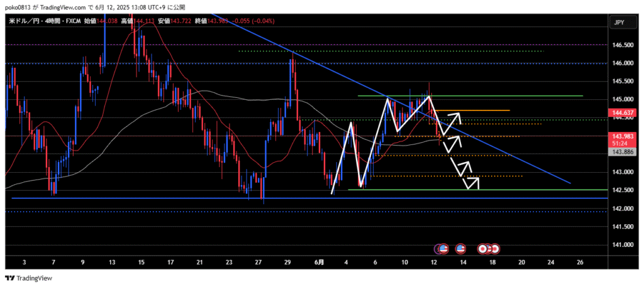The width and height of the screenshot is (644, 287).
Task: Click the leftmost Japan flag event icon
Action: pos(483,248)
